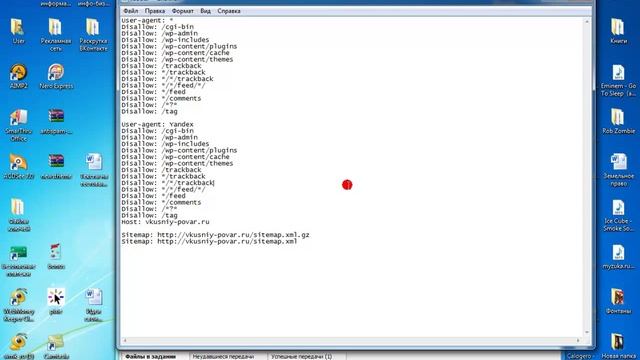Click the last line ending in sitemap.xml
The image size is (640, 360).
coord(209,241)
